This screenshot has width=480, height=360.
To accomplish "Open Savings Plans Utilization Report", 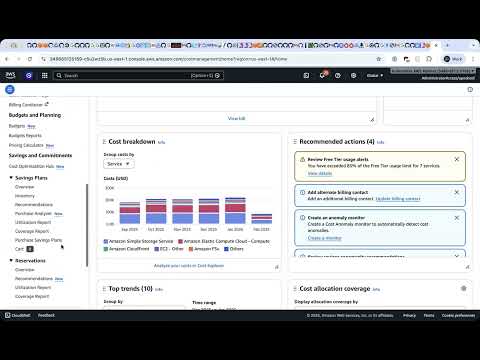I will click(x=33, y=222).
